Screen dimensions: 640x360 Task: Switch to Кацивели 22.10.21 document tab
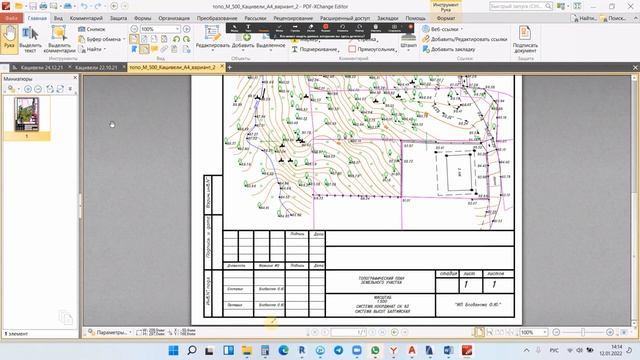click(96, 67)
